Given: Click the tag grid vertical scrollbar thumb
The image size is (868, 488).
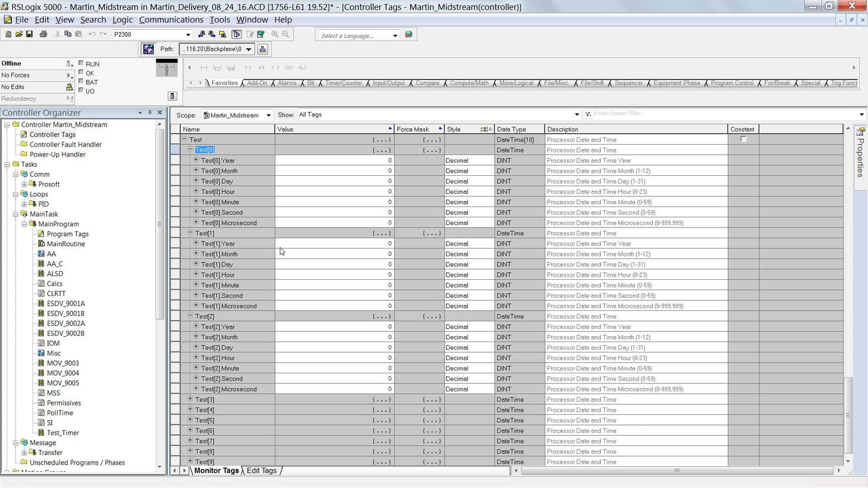Looking at the screenshot, I should (848, 415).
